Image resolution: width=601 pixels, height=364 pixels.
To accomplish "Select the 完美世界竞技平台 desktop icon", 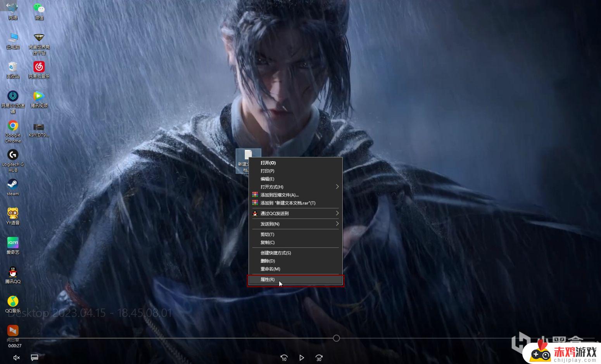I will coord(39,43).
